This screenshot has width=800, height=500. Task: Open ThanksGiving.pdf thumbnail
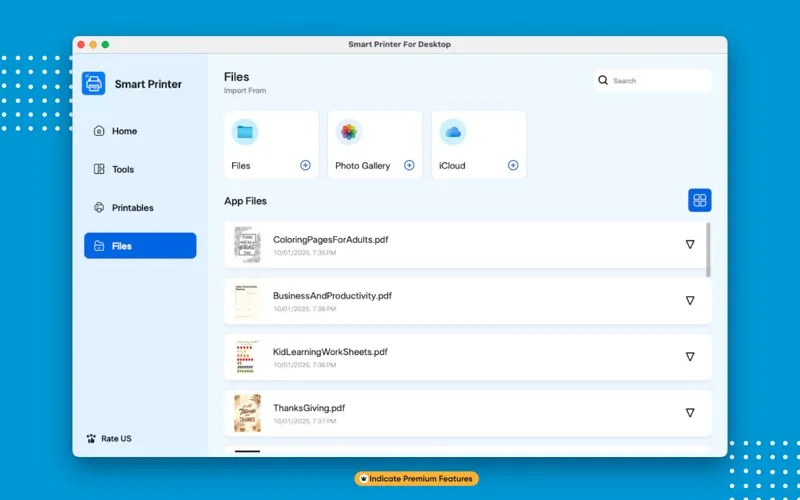click(x=247, y=413)
